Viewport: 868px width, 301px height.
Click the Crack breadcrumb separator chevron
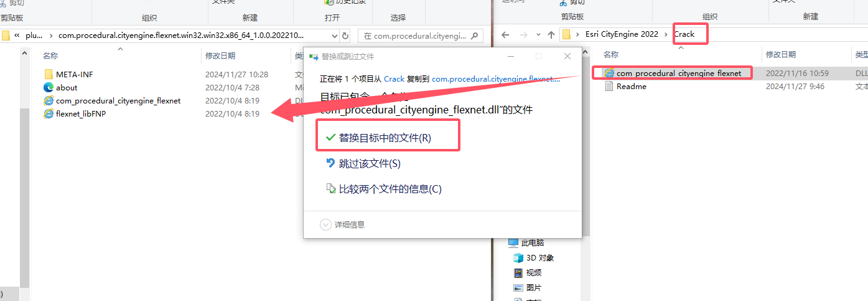667,34
